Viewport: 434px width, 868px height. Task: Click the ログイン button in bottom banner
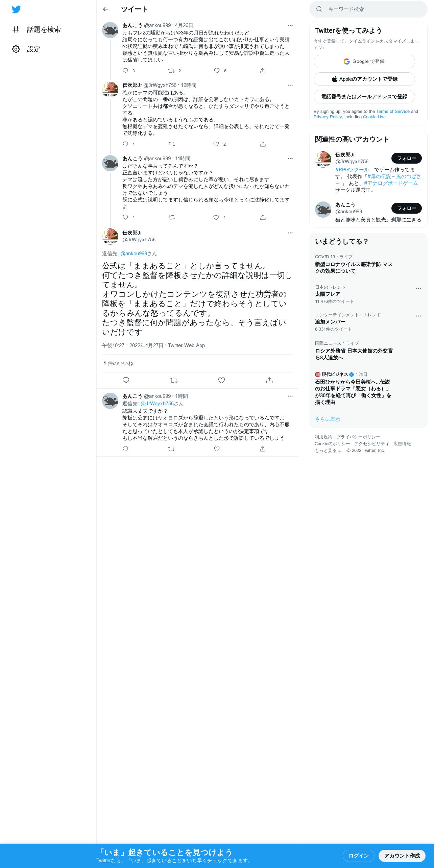click(359, 855)
